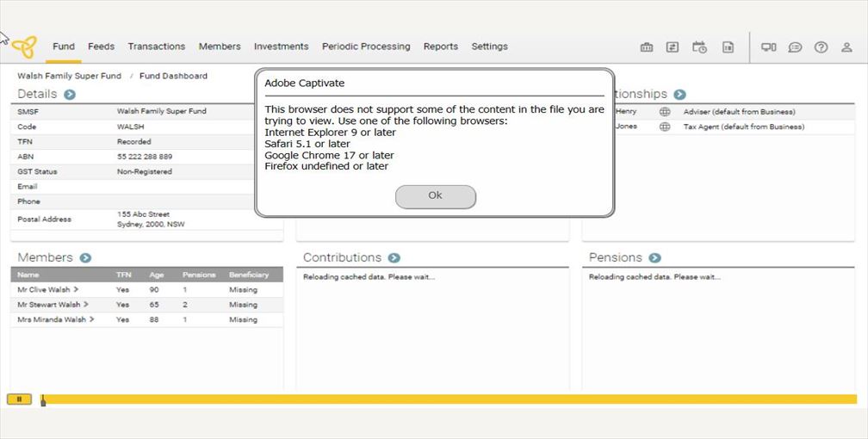
Task: Click ABN value 55 222 288 889
Action: [x=145, y=157]
